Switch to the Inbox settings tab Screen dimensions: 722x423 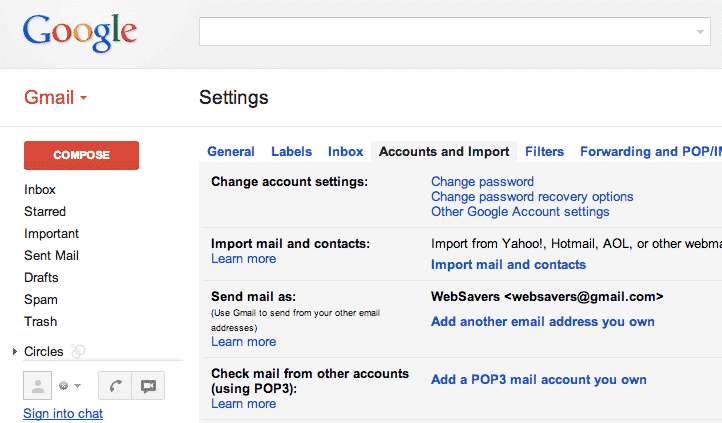click(345, 151)
